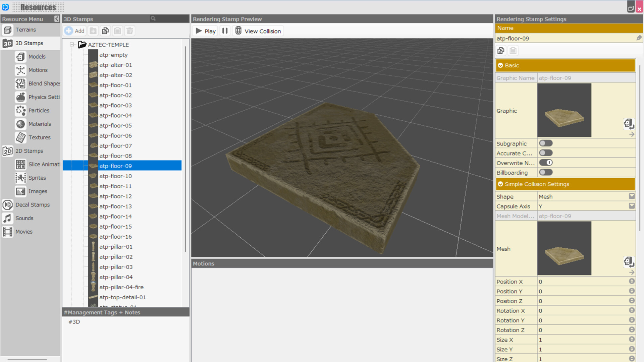Copy the atp-floor-09 stamp name
644x362 pixels.
[501, 50]
